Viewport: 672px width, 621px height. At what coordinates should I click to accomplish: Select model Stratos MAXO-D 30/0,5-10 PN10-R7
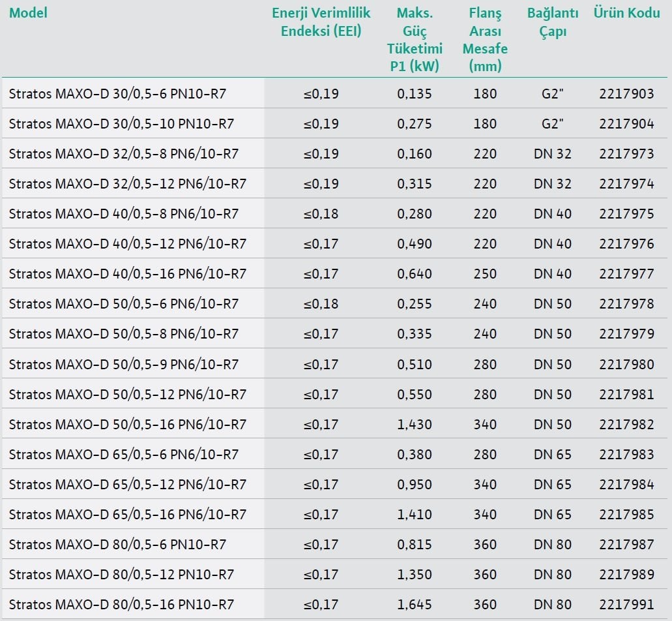121,123
